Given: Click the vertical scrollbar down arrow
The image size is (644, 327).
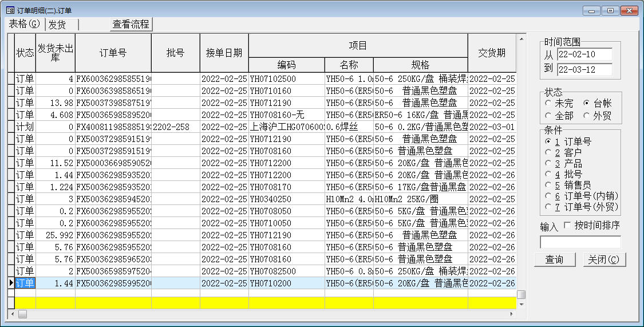Looking at the screenshot, I should point(521,304).
